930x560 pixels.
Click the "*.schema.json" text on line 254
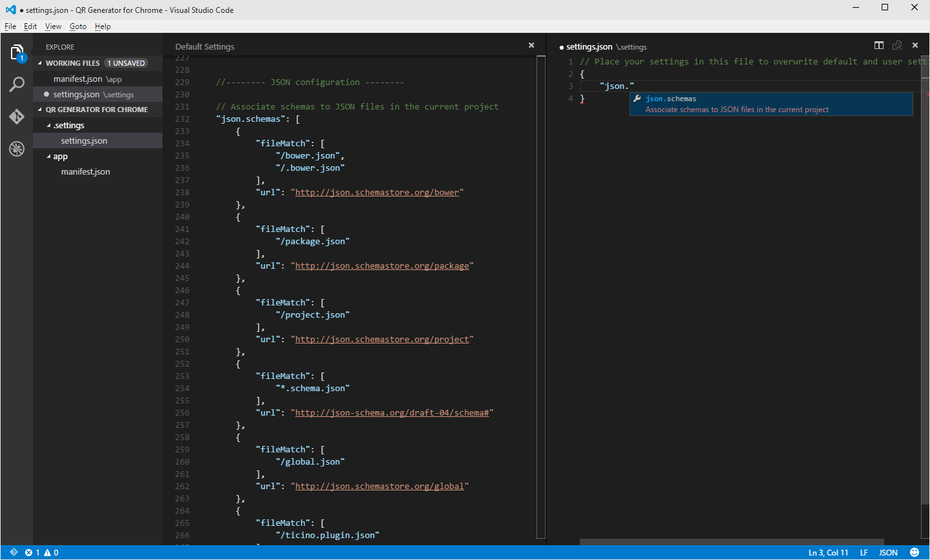pyautogui.click(x=313, y=388)
